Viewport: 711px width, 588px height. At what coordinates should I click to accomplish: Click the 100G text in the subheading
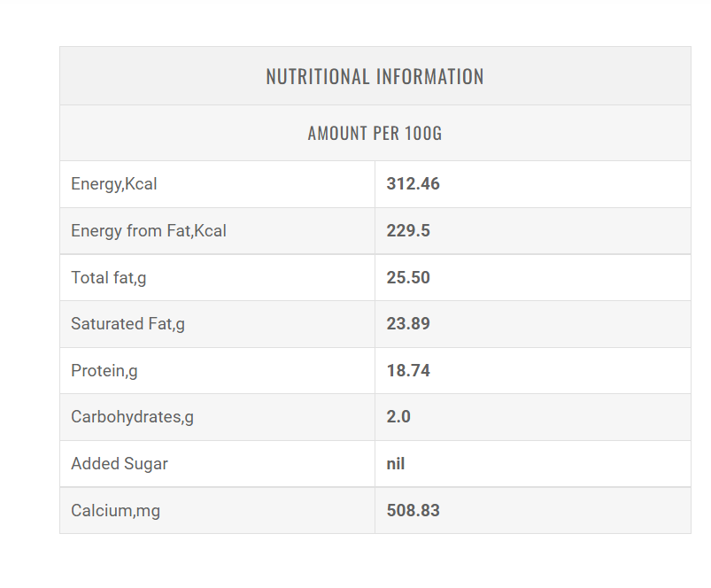pyautogui.click(x=423, y=134)
